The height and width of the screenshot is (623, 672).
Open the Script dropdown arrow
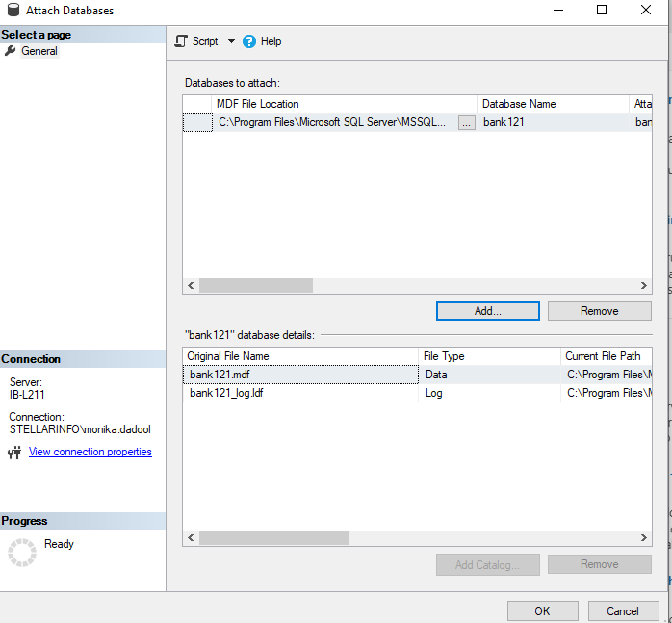click(x=231, y=41)
